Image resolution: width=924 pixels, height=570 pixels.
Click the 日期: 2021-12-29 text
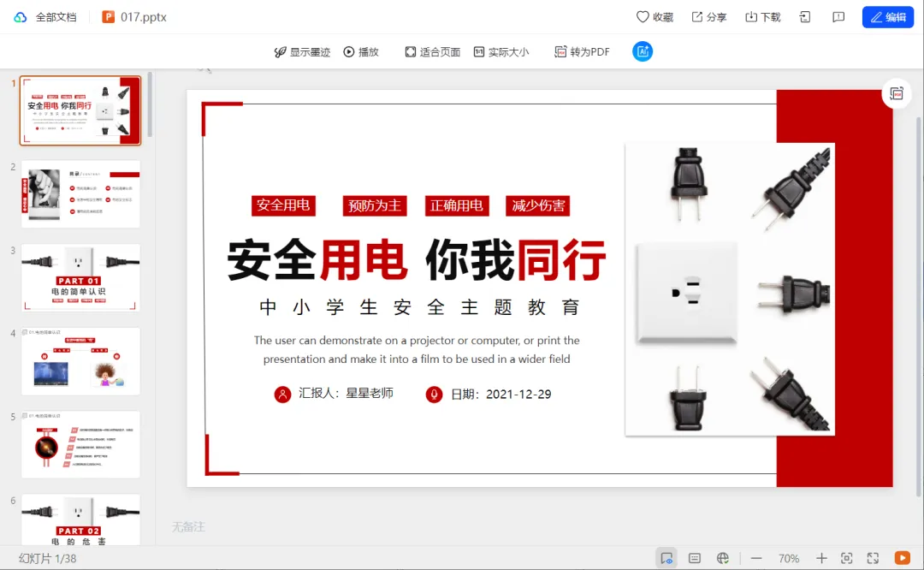point(500,395)
